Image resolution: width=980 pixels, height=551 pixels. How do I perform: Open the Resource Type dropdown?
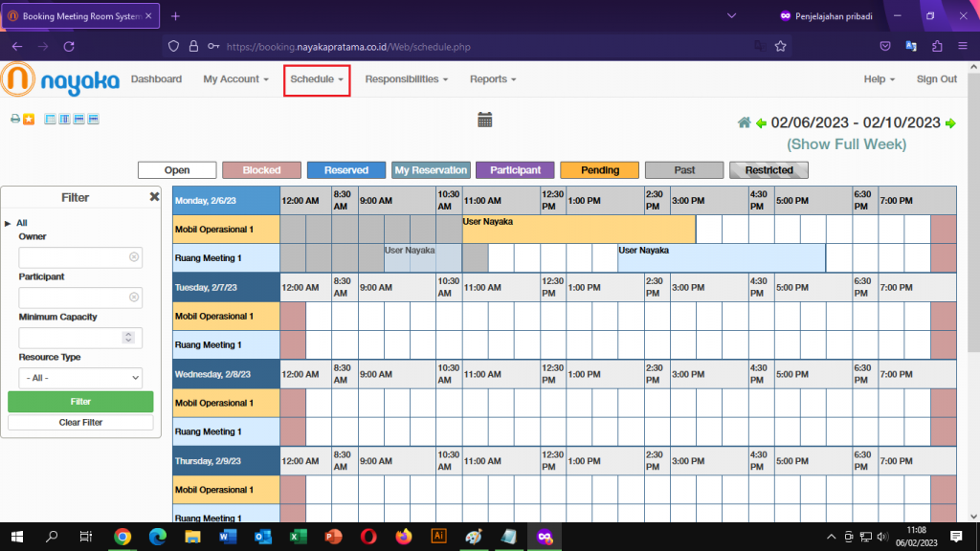pyautogui.click(x=80, y=378)
